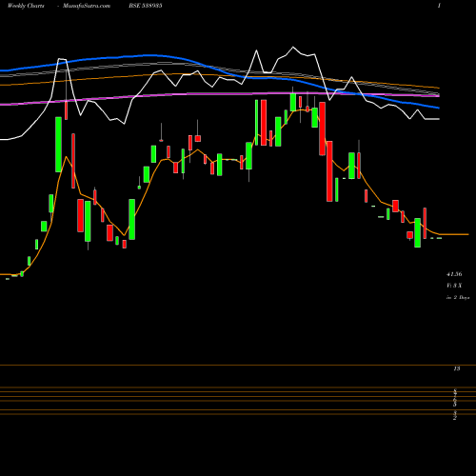Screen dimensions: 476x476
Task: Click the '13' level label
Action: [457, 368]
